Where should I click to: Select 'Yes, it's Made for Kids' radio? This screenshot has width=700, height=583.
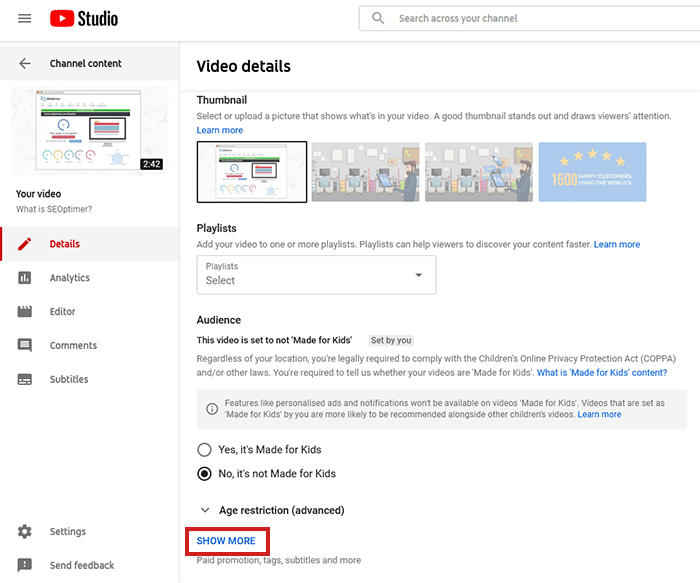pos(204,450)
